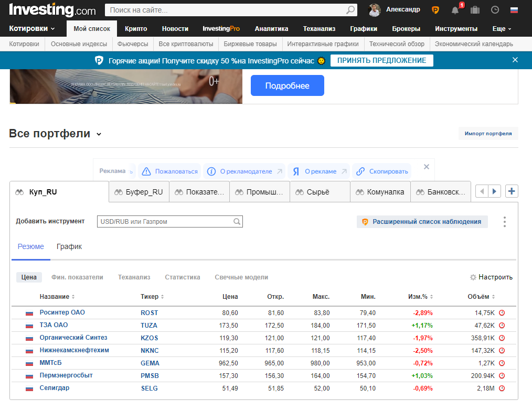
Task: Open Брокеры menu
Action: [406, 29]
